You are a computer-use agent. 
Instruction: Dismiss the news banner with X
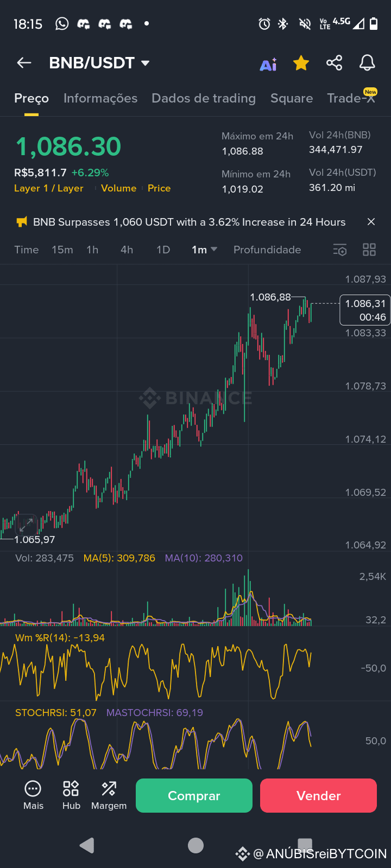point(371,222)
